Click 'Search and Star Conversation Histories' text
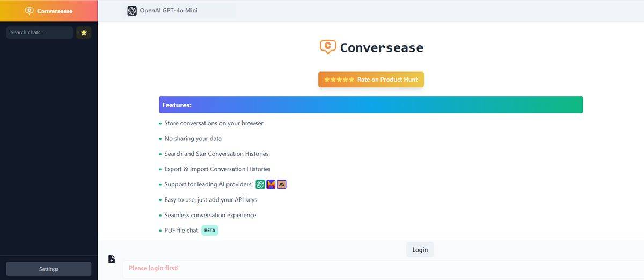This screenshot has width=644, height=280. [x=216, y=154]
